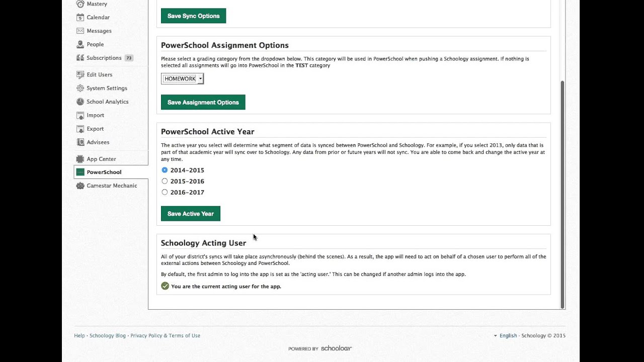This screenshot has height=362, width=644.
Task: Open Gamestar Mechanic app
Action: 112,186
